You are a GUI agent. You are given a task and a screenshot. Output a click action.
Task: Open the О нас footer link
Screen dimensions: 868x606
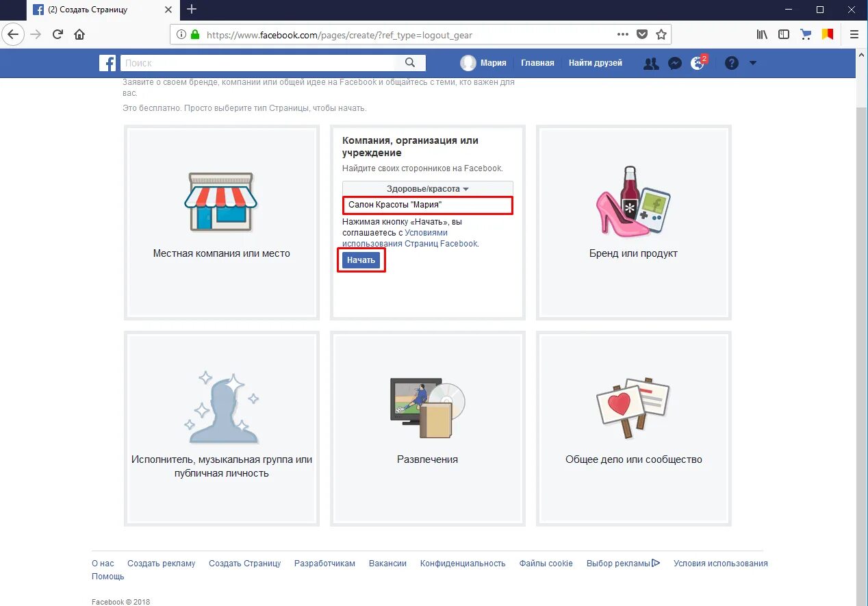pos(103,564)
